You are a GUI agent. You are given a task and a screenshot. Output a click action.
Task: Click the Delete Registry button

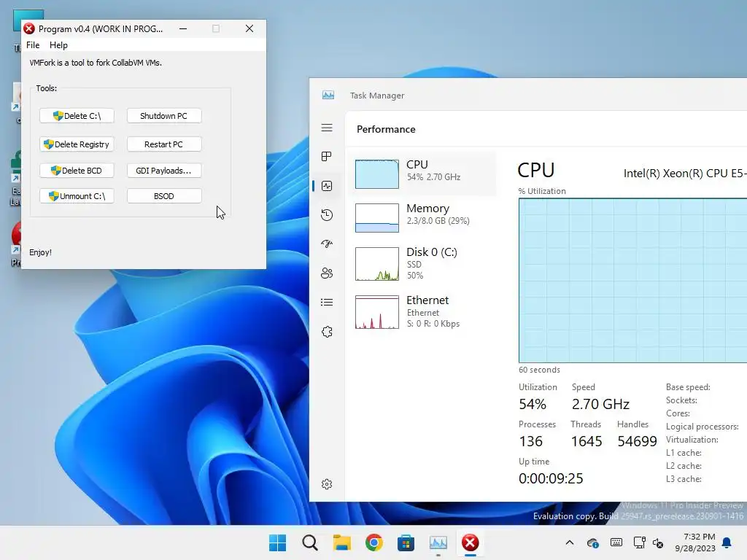coord(77,144)
